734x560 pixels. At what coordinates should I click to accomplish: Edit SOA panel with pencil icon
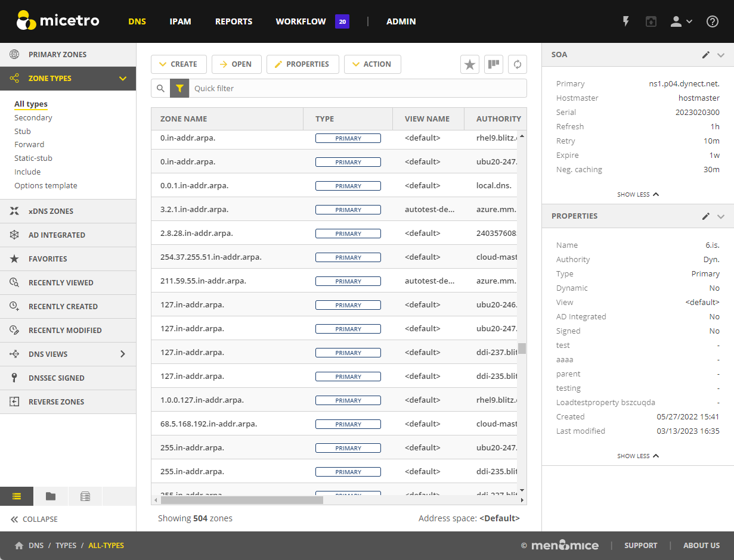(x=706, y=55)
